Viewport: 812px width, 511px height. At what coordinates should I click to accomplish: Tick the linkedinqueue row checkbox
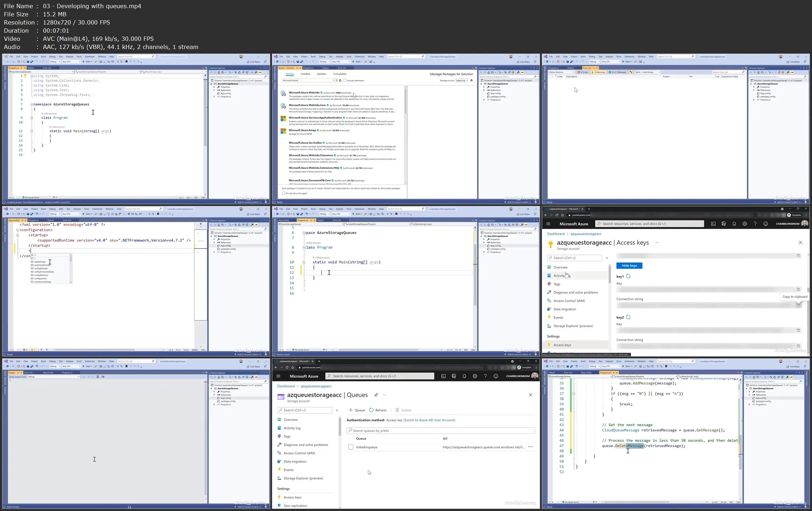click(x=351, y=447)
